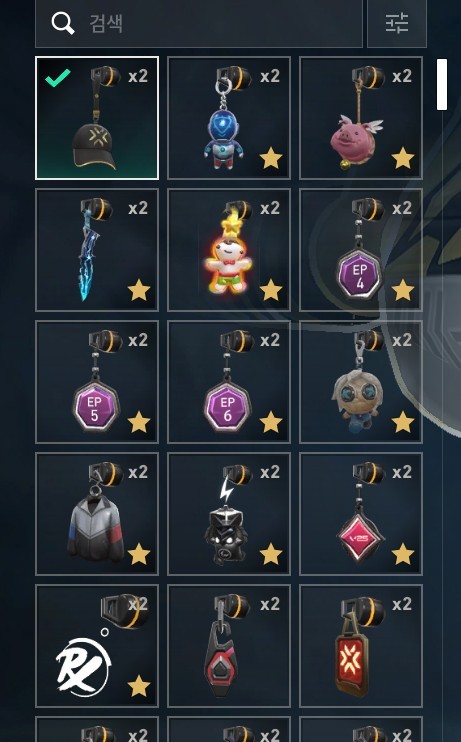Select the glowing gingerbread star buddy
461x742 pixels.
(x=229, y=250)
